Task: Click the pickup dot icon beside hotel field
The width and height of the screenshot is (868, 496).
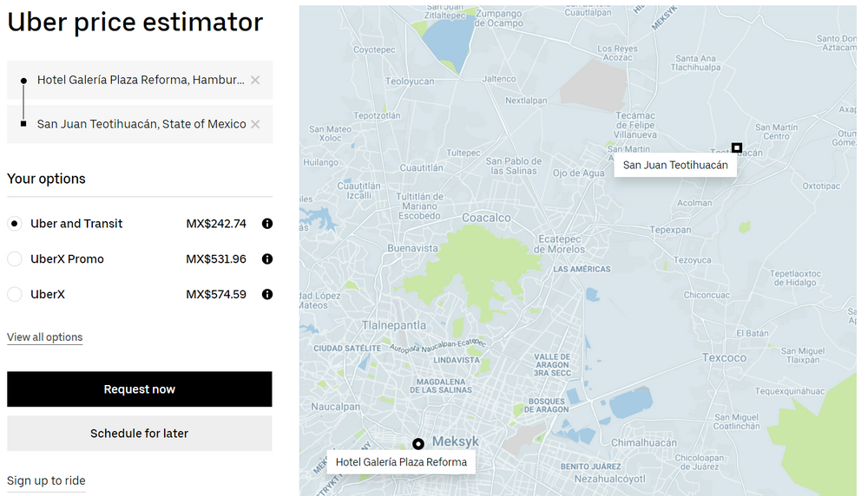Action: [x=23, y=80]
